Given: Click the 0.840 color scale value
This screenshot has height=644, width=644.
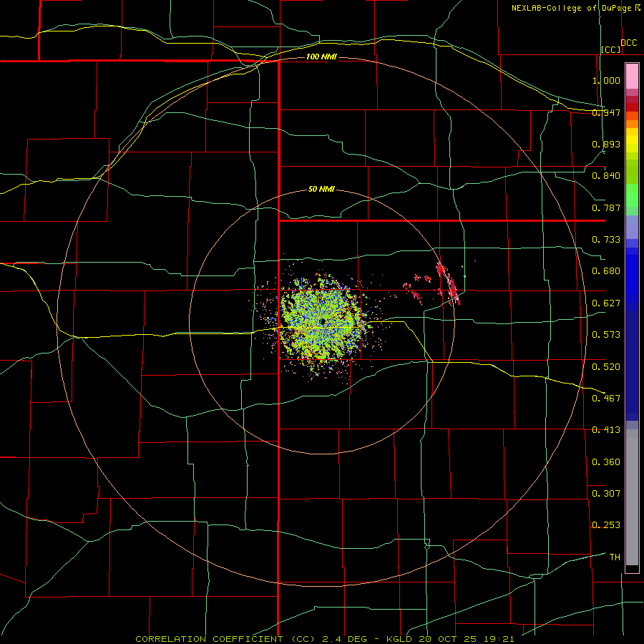Looking at the screenshot, I should click(x=606, y=176).
